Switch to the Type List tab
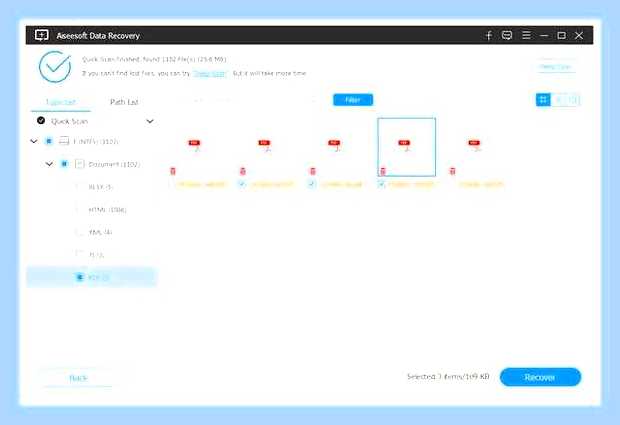This screenshot has width=620, height=425. tap(60, 102)
